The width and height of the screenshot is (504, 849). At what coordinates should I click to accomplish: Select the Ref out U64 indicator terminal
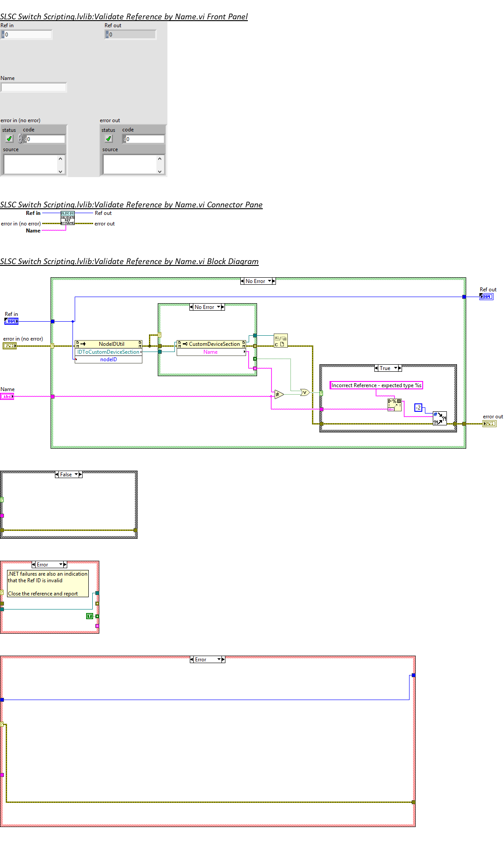coord(486,297)
